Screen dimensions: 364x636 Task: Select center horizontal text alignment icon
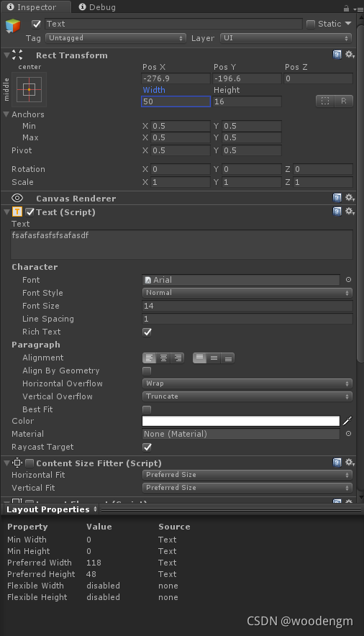pos(163,358)
